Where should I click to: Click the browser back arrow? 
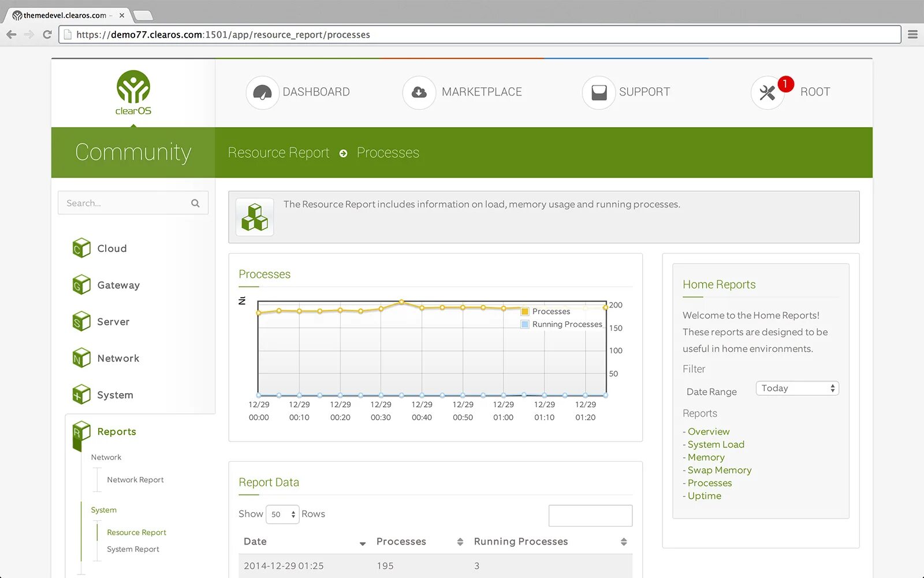click(x=12, y=35)
